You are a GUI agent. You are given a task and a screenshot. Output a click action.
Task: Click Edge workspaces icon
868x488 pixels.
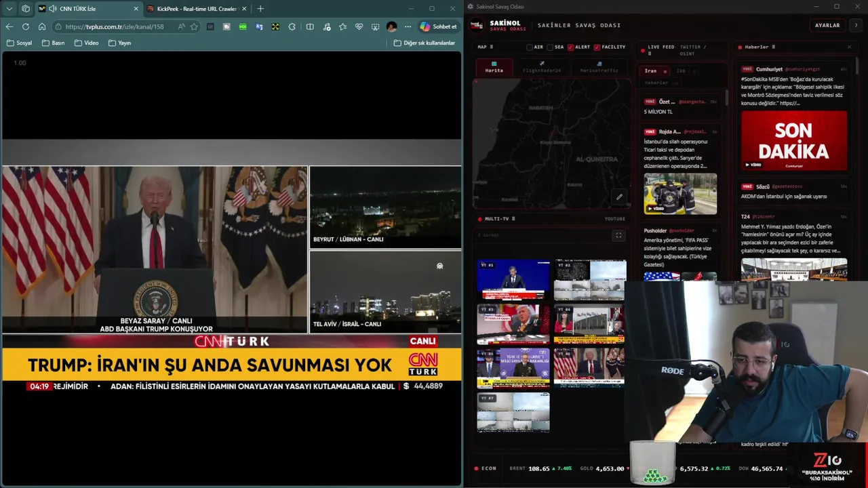26,9
